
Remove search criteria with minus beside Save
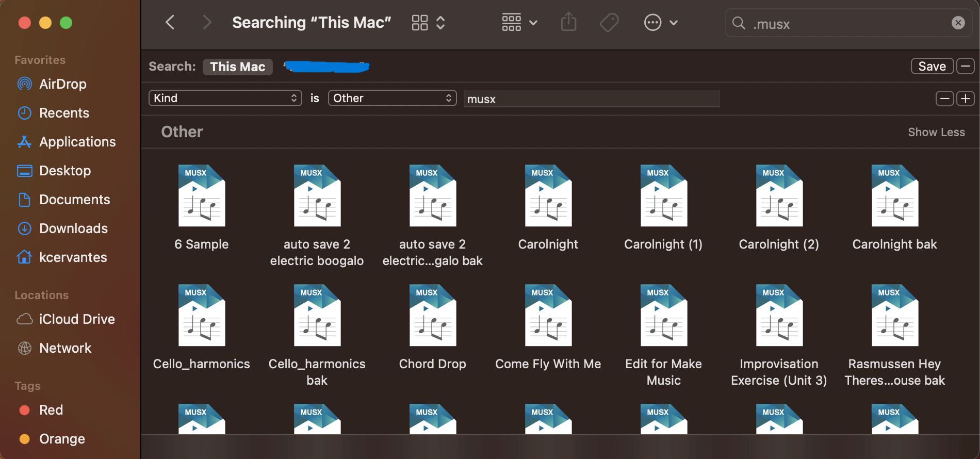tap(965, 67)
